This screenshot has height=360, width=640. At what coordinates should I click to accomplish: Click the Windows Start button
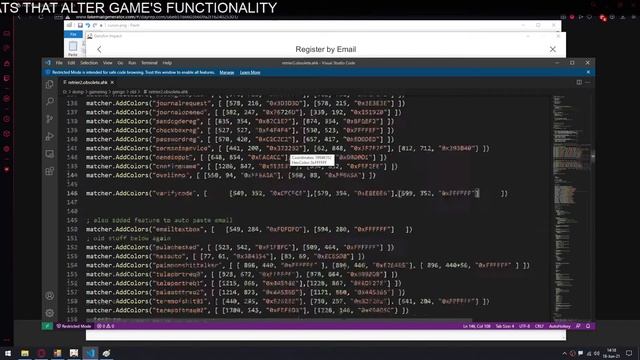[8, 353]
